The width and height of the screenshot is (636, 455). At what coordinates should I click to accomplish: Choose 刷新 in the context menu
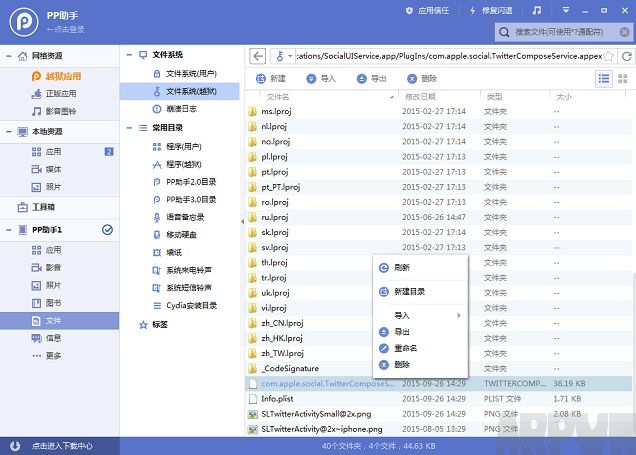tap(420, 268)
